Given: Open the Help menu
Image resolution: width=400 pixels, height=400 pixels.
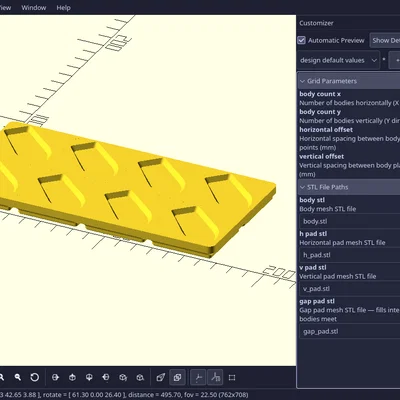Looking at the screenshot, I should [x=63, y=7].
